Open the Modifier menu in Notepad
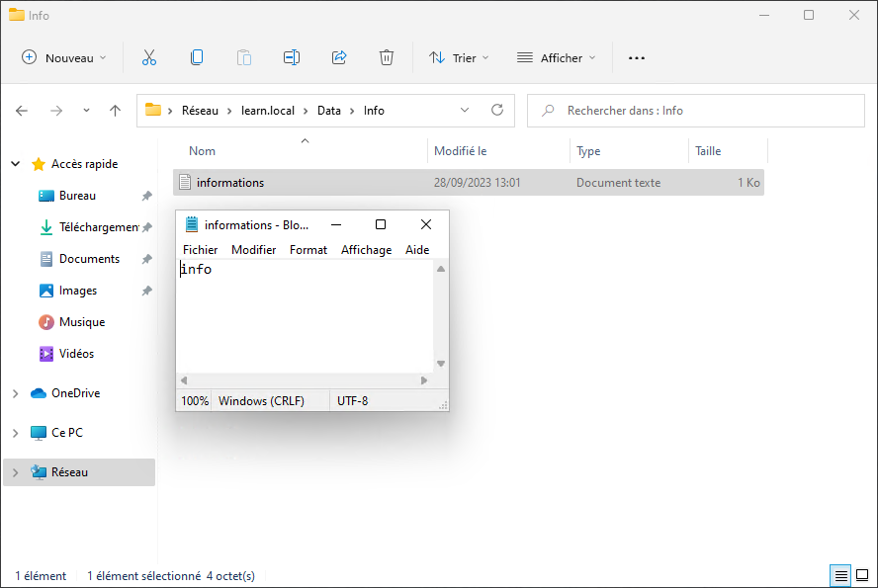 254,249
